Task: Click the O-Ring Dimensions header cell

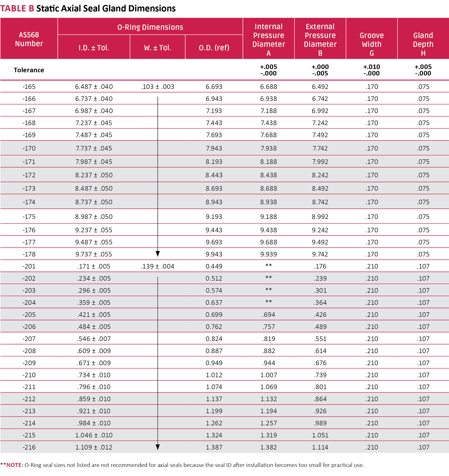Action: point(150,27)
